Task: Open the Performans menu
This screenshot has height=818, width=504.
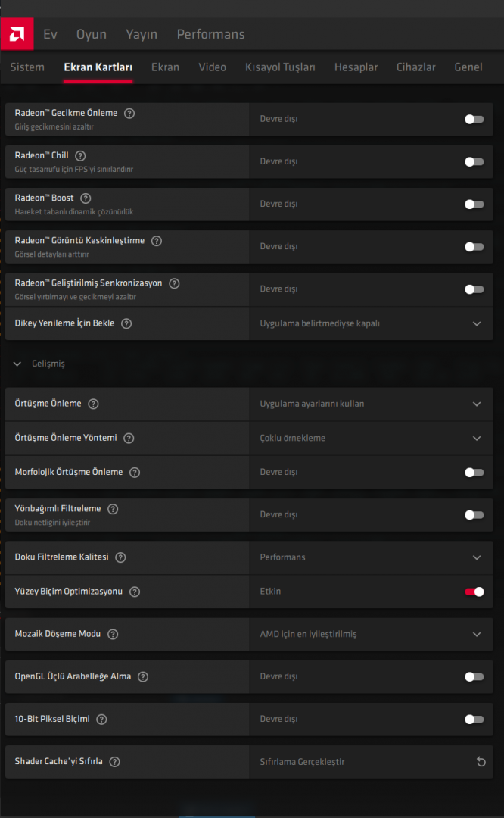Action: point(210,34)
